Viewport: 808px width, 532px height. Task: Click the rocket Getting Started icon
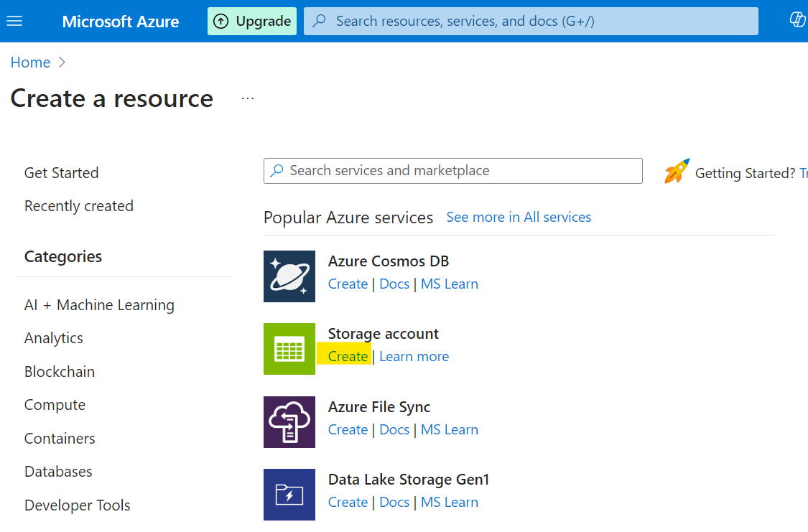click(677, 172)
